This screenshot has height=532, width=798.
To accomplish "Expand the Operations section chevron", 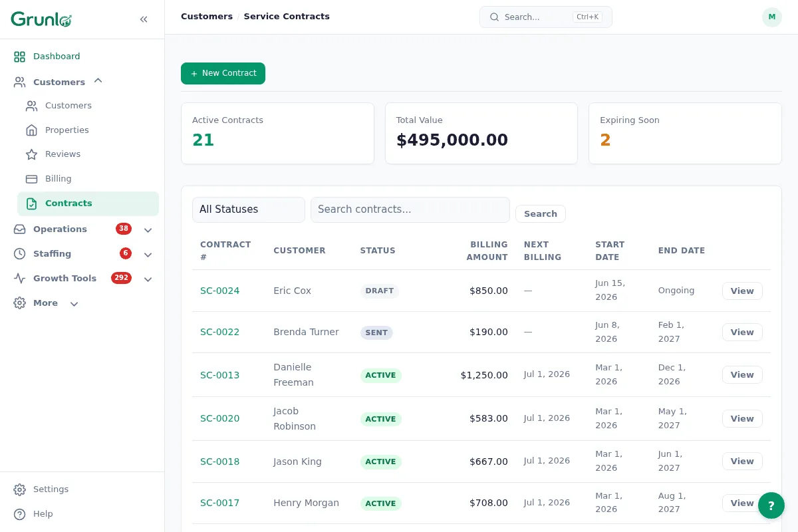I will pos(148,230).
